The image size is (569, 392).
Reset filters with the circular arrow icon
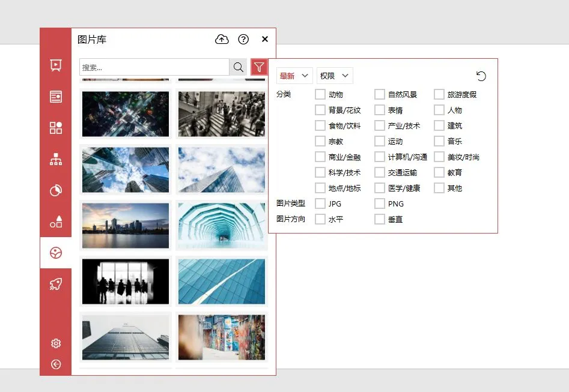[x=481, y=76]
